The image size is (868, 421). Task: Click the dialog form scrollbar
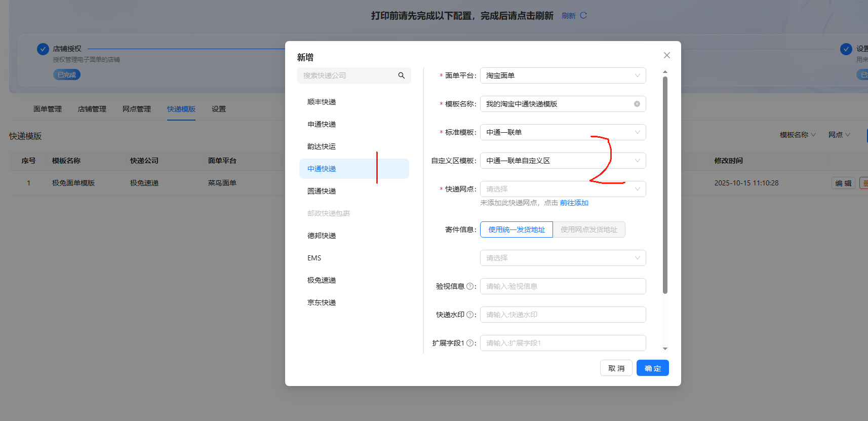665,185
